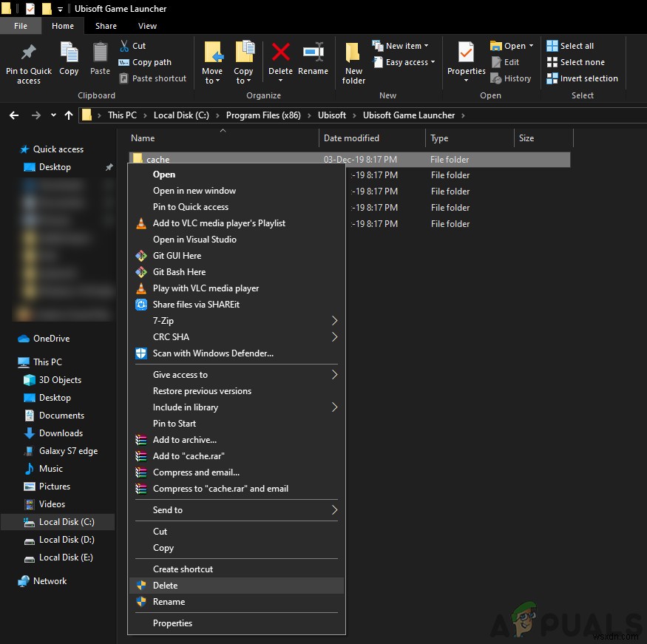Pin folder to Quick access using ribbon icon
Viewport: 647px width, 644px height.
click(x=28, y=63)
